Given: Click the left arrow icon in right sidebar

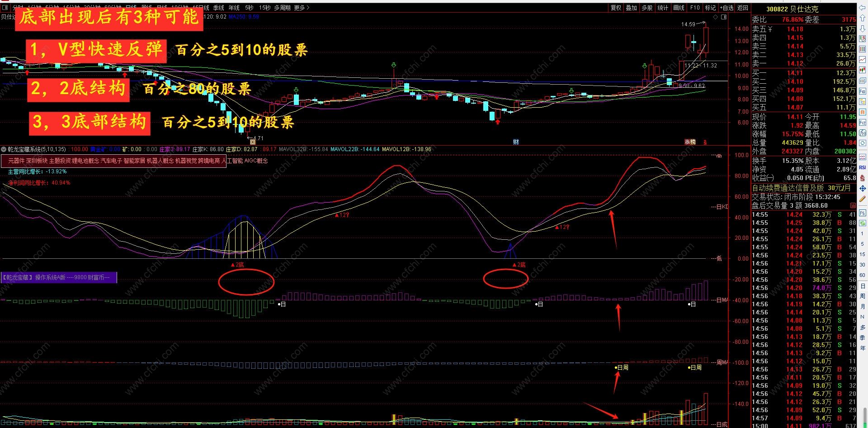Looking at the screenshot, I should pos(863,8).
